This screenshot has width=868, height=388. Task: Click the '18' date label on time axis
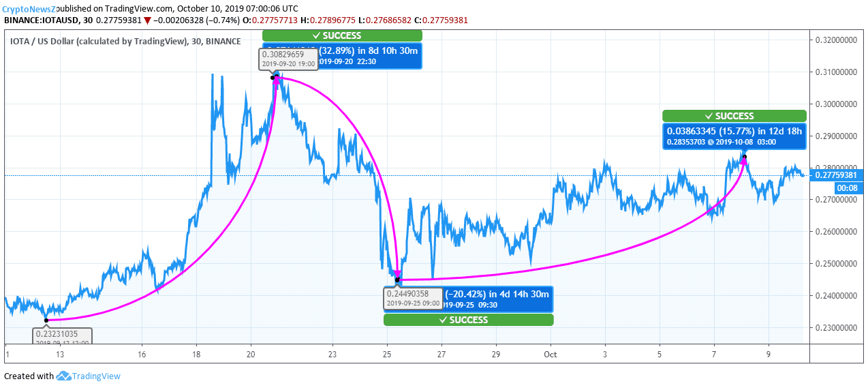tap(196, 355)
